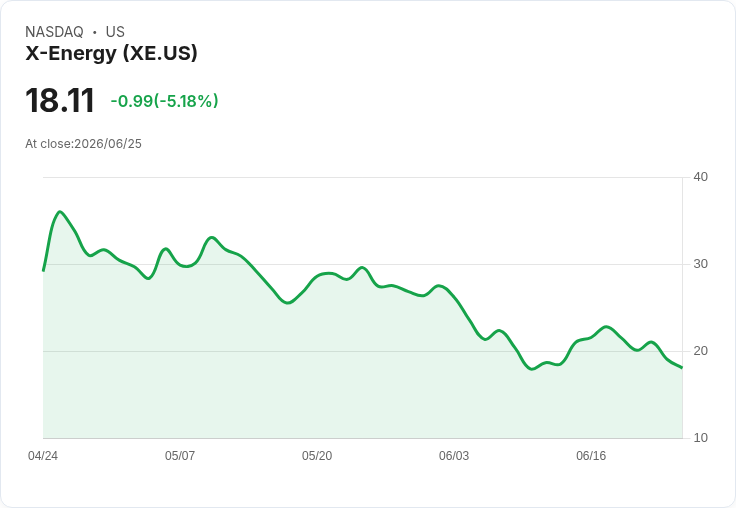Click the 05/20 date axis label
Viewport: 736px width, 508px height.
[317, 456]
